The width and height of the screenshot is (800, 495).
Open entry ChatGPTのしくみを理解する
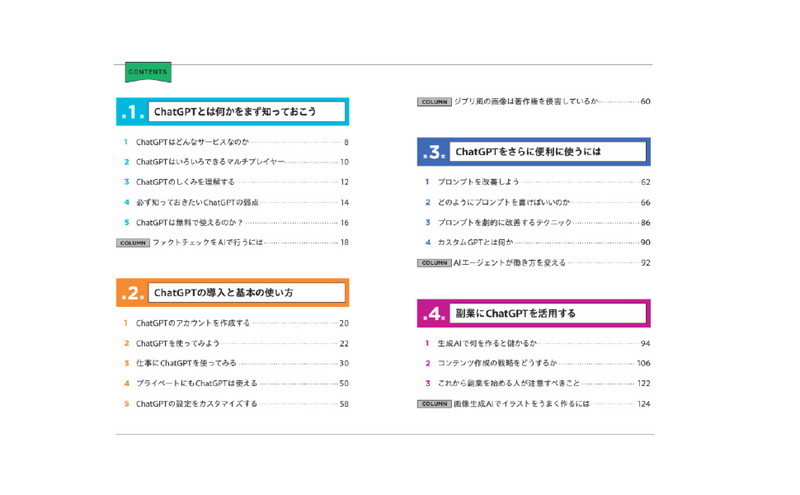(x=185, y=182)
